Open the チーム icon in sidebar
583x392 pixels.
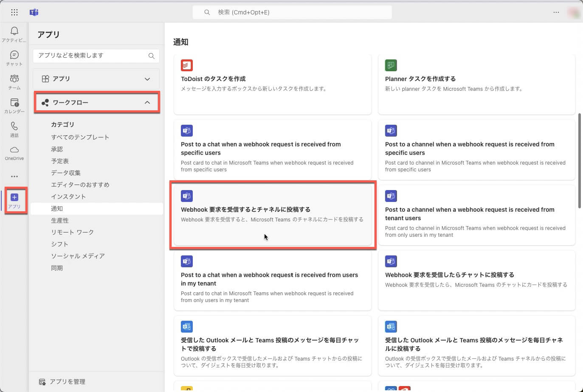14,78
